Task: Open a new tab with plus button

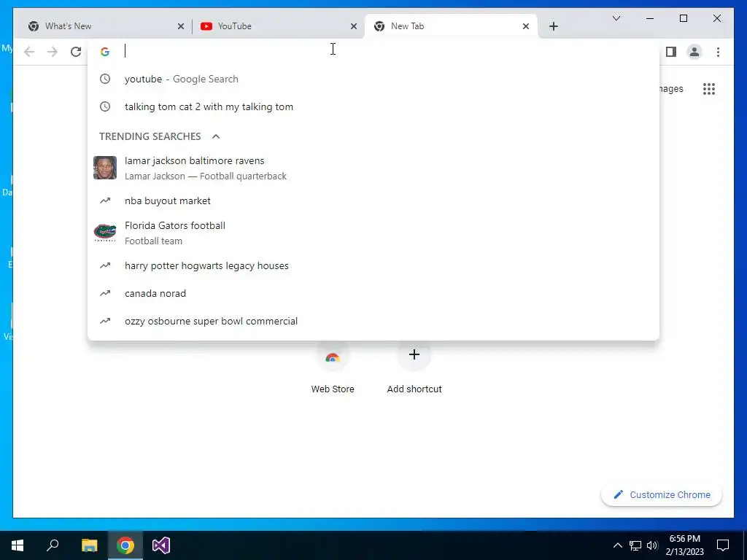Action: [553, 26]
